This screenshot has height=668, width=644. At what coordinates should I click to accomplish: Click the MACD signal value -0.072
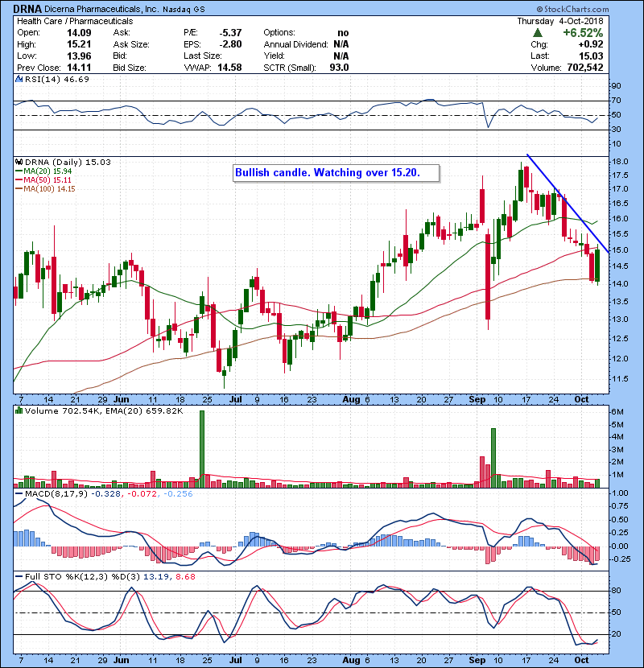[x=142, y=494]
